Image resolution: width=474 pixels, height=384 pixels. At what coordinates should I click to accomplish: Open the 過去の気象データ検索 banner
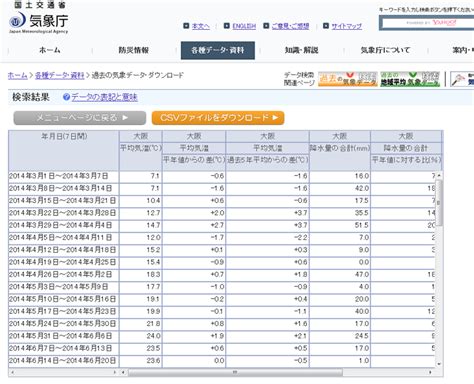pos(348,79)
